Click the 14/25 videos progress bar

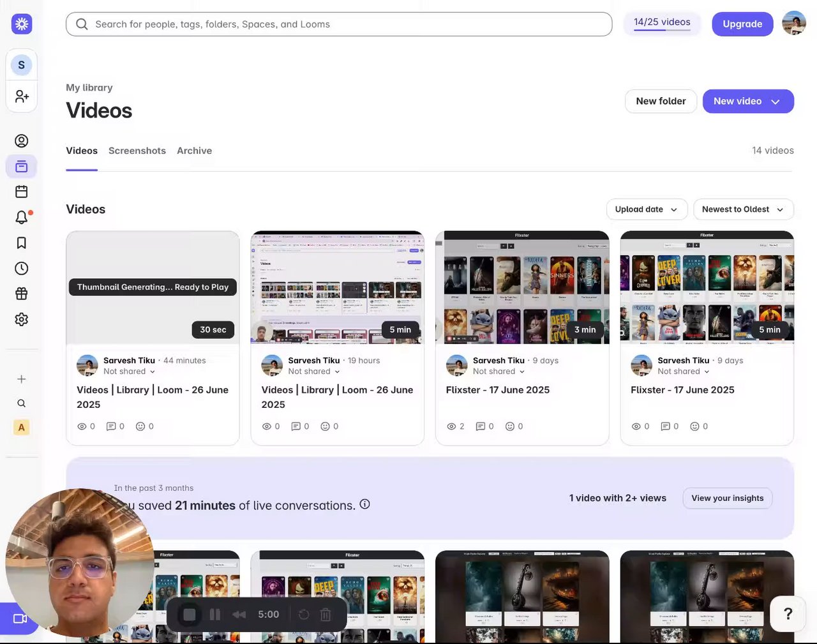pos(662,30)
